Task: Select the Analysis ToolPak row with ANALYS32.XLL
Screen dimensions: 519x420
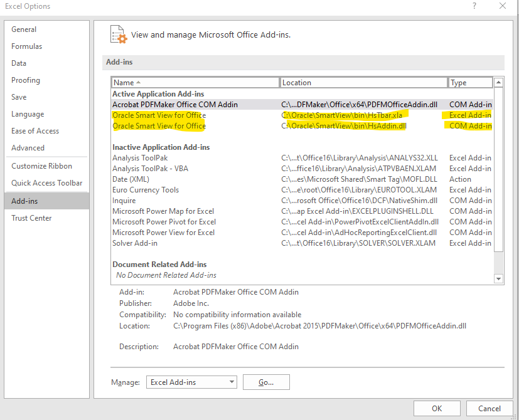Action: (x=302, y=158)
